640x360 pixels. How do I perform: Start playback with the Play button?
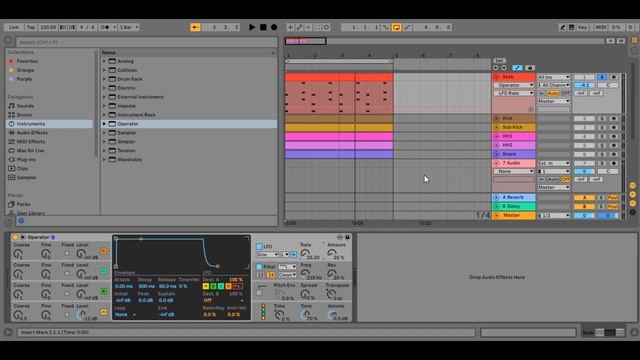point(252,27)
